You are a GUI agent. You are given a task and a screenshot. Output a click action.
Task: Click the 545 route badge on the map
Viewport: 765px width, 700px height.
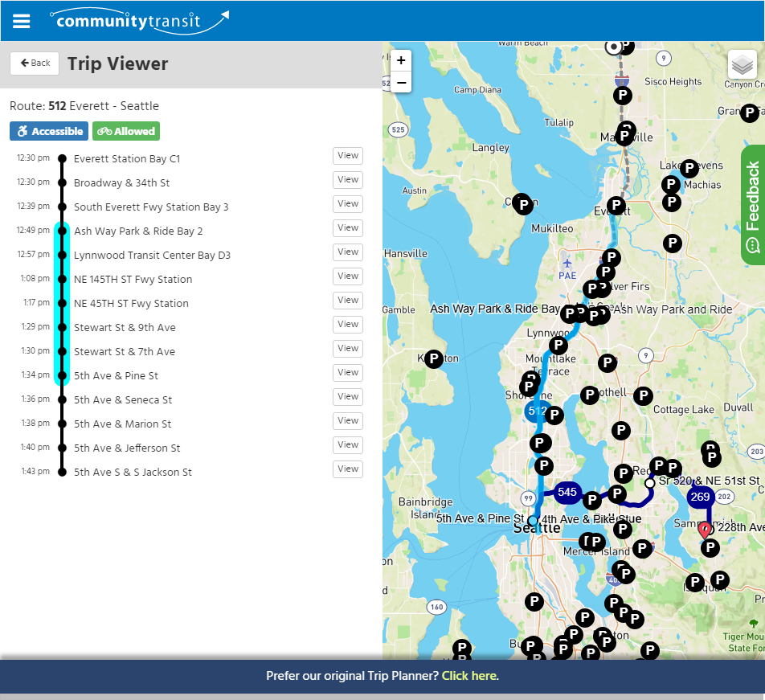[x=567, y=493]
